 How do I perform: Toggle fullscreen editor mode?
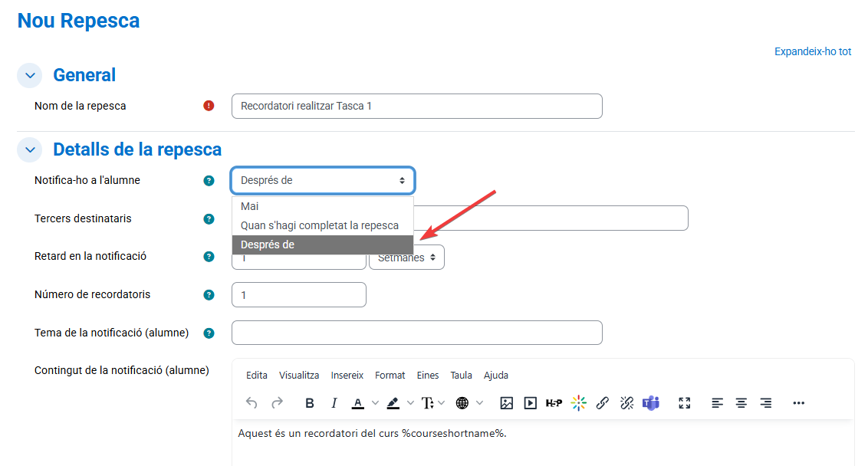[x=685, y=403]
